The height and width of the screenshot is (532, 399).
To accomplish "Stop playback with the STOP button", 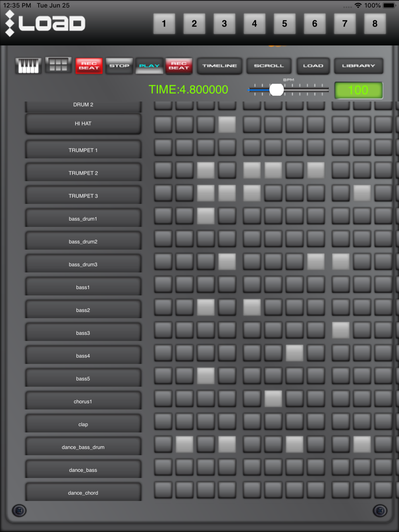I will point(119,66).
